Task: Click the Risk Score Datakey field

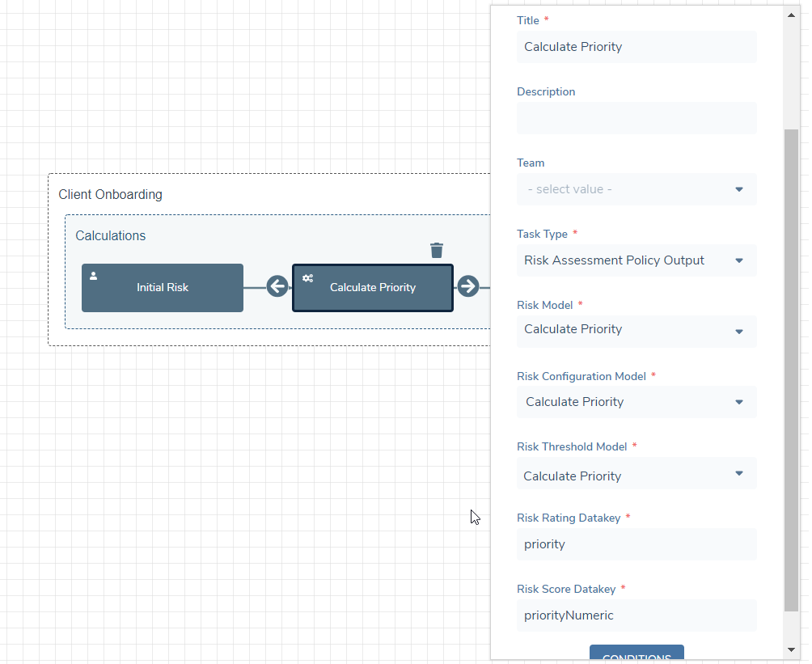Action: click(x=636, y=615)
